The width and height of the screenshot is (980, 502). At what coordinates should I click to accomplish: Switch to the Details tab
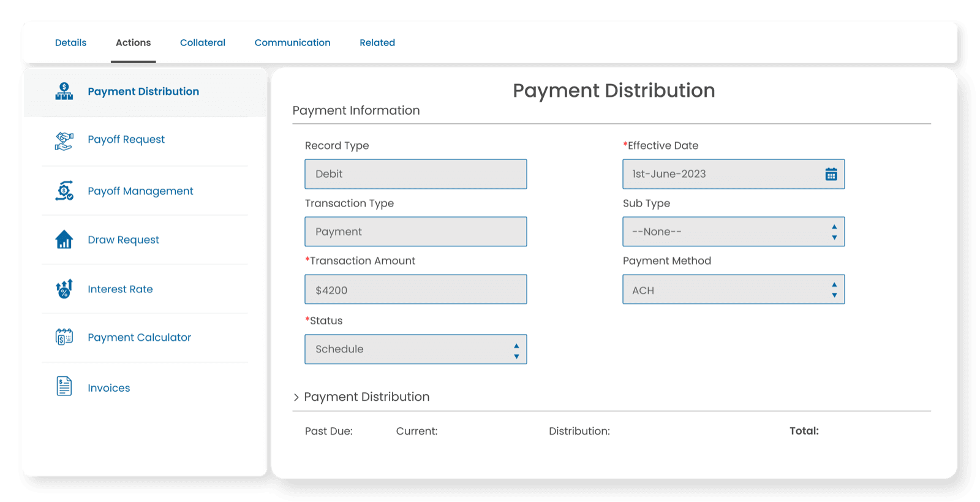(x=70, y=43)
